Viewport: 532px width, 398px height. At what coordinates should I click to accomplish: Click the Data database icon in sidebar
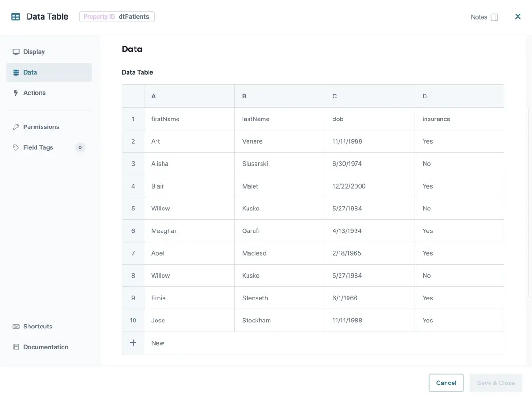point(16,72)
